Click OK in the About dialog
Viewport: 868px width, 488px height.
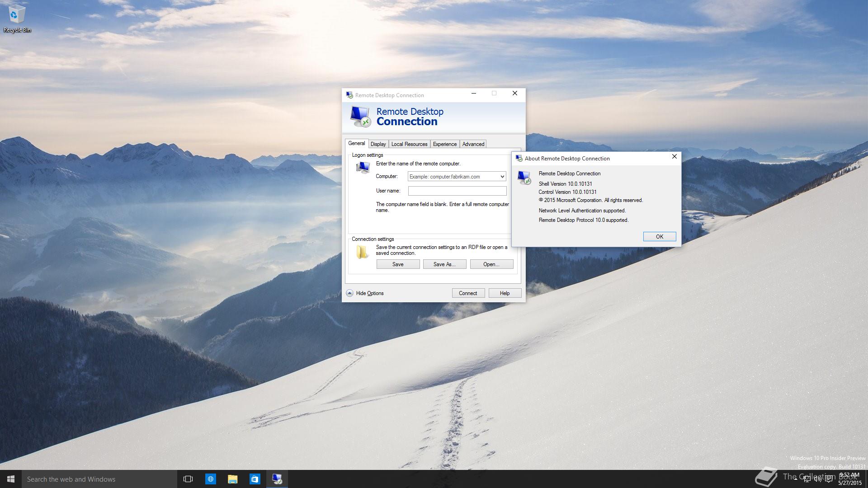pos(660,236)
